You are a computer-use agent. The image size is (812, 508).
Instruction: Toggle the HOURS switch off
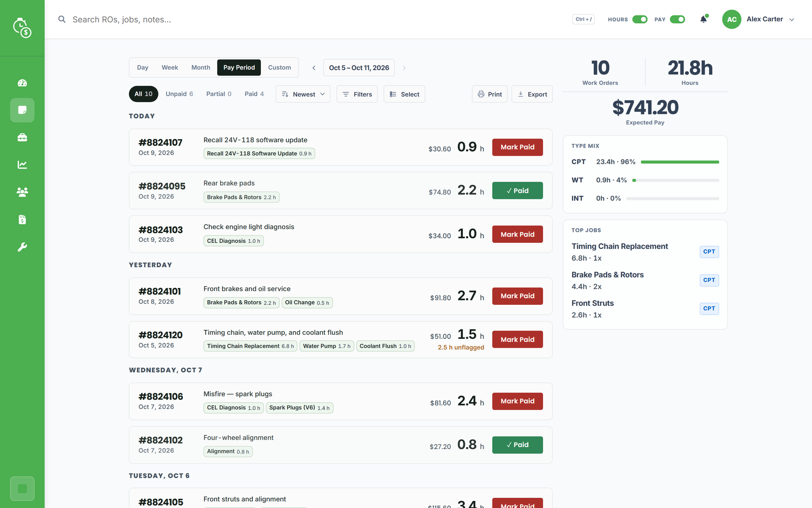pos(639,19)
